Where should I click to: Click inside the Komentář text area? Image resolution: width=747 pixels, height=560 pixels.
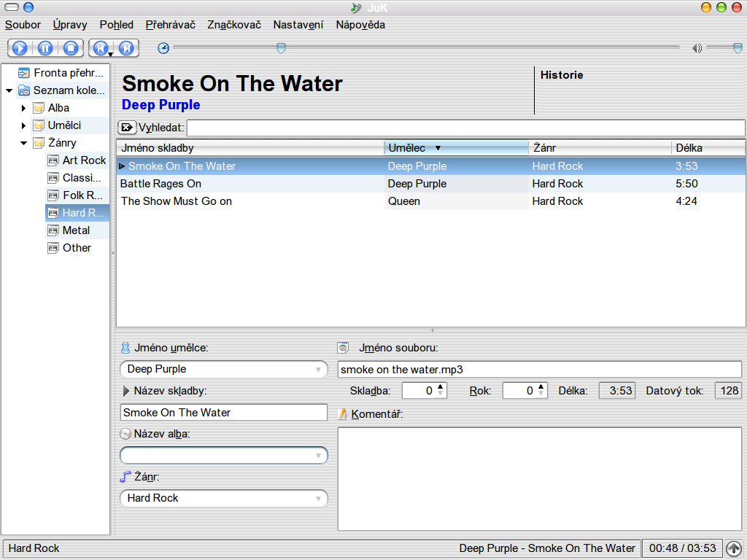(x=539, y=478)
